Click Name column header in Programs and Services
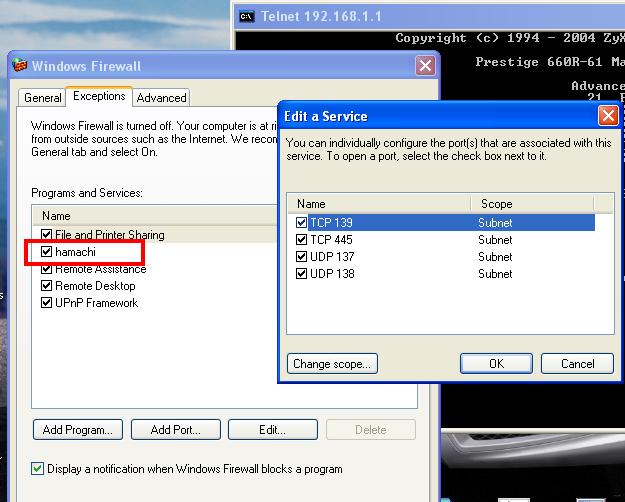 153,216
